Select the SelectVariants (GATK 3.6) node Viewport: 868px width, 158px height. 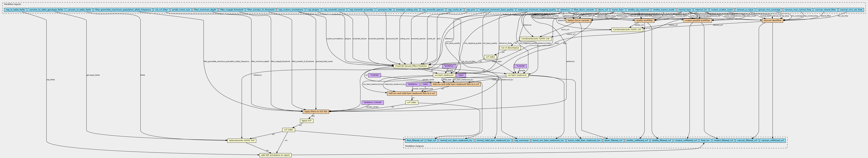(x=242, y=141)
